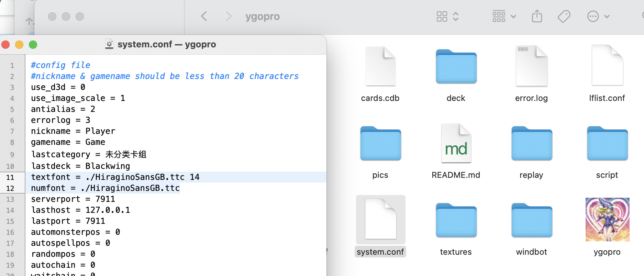This screenshot has width=644, height=276.
Task: Open the textures folder
Action: [x=456, y=220]
